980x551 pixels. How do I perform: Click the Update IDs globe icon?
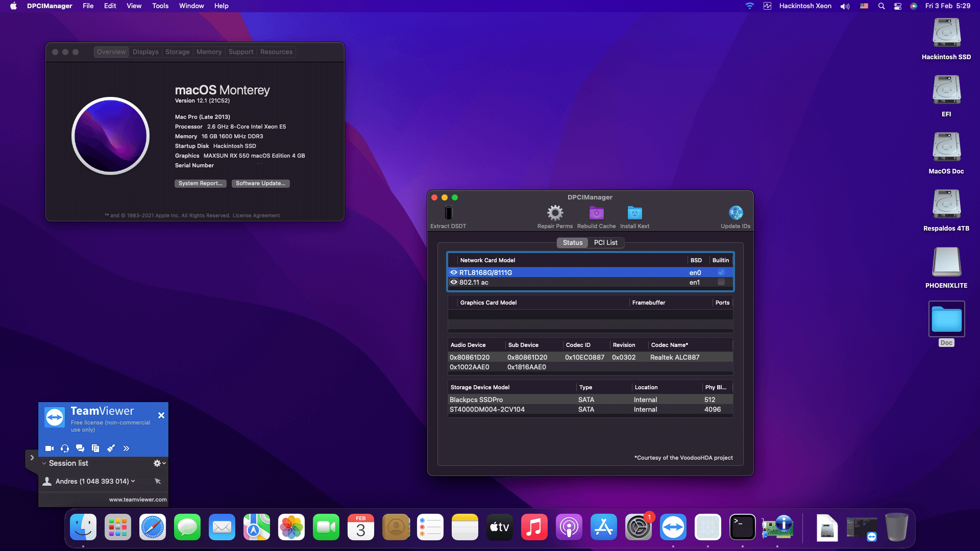coord(736,213)
